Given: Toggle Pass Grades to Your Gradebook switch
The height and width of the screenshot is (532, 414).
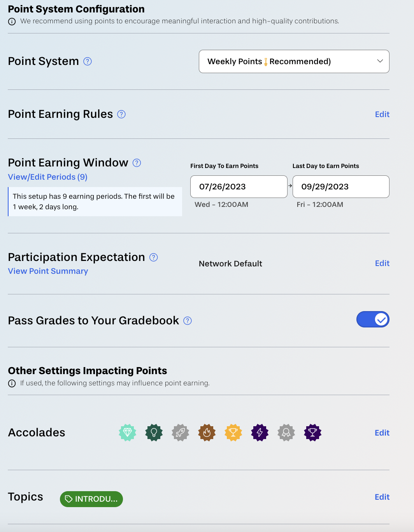Looking at the screenshot, I should pos(373,320).
